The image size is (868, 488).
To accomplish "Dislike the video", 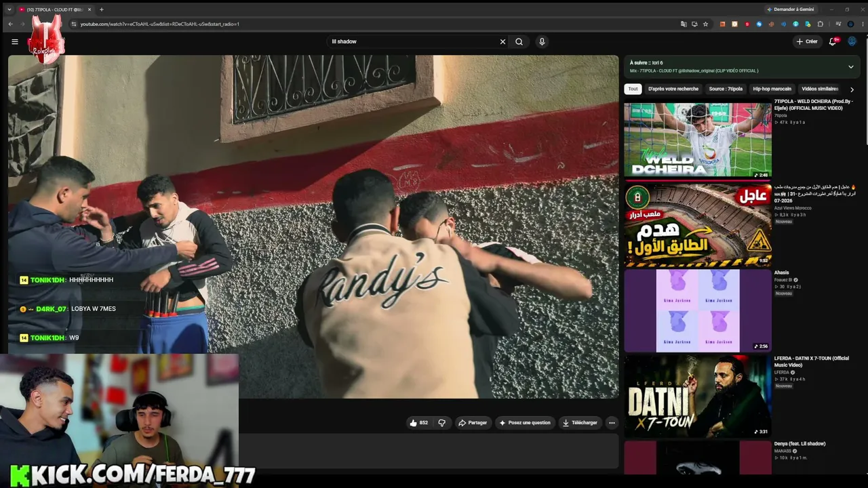I will (x=441, y=423).
